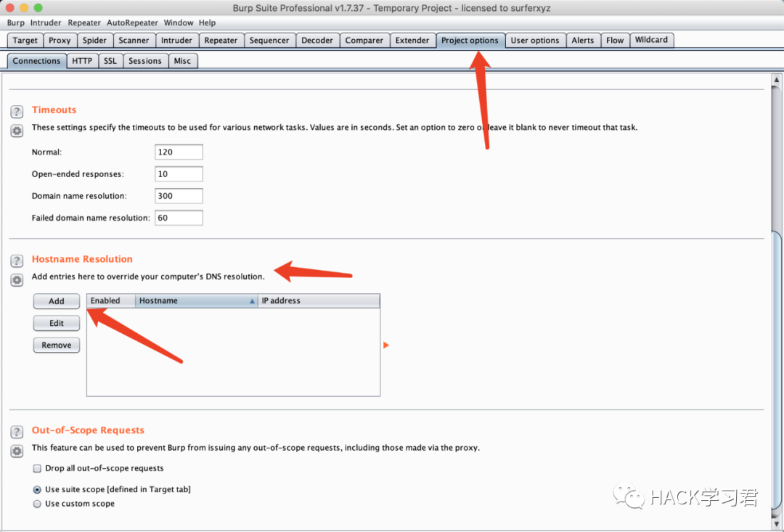
Task: Open the Spider tab
Action: (x=94, y=41)
